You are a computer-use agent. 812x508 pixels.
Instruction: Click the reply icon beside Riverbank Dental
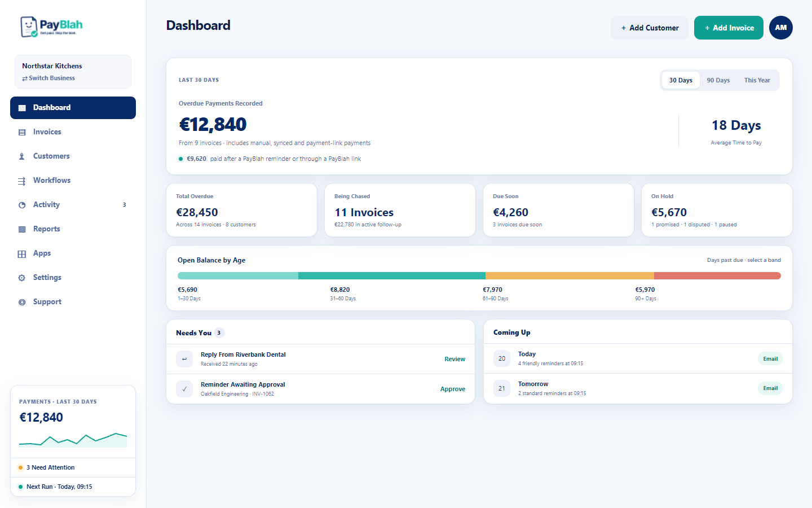coord(184,359)
